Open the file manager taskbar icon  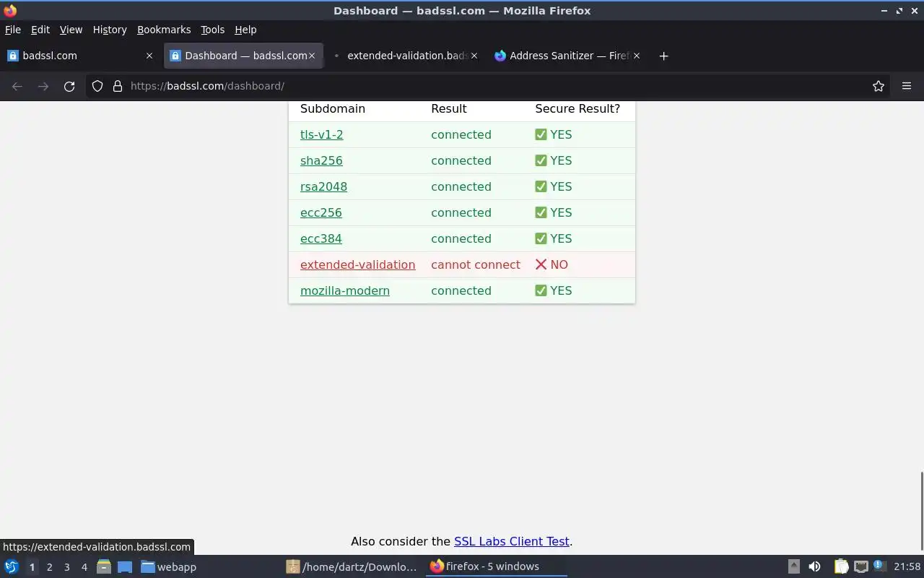[104, 566]
